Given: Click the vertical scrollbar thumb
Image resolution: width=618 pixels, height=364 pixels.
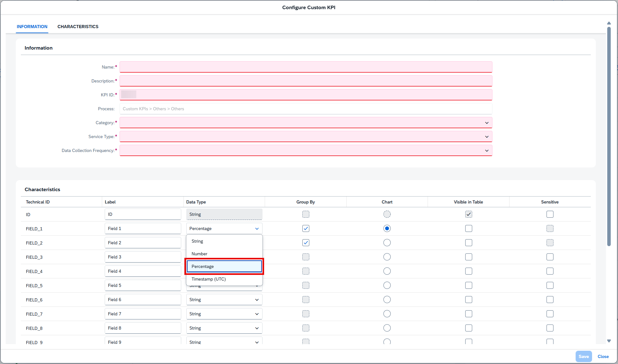Looking at the screenshot, I should 609,136.
